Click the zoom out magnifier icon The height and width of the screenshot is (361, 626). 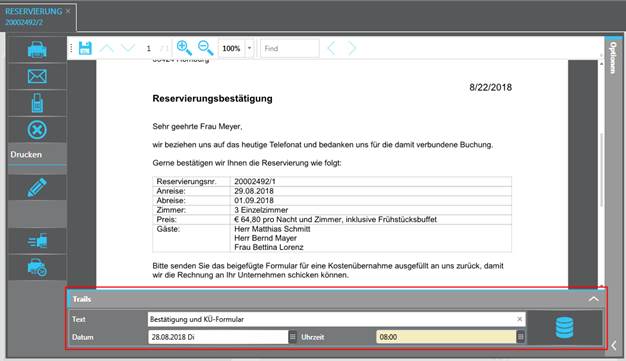[206, 48]
